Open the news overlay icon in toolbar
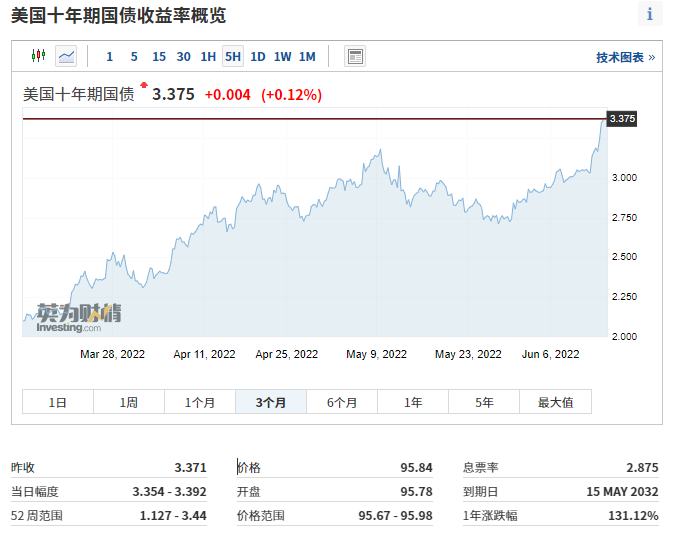The width and height of the screenshot is (673, 538). point(355,56)
